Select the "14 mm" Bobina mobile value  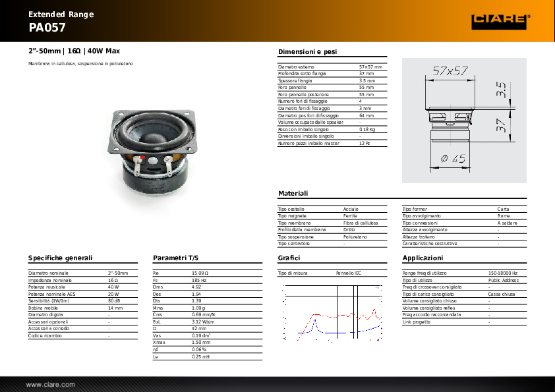pyautogui.click(x=115, y=308)
